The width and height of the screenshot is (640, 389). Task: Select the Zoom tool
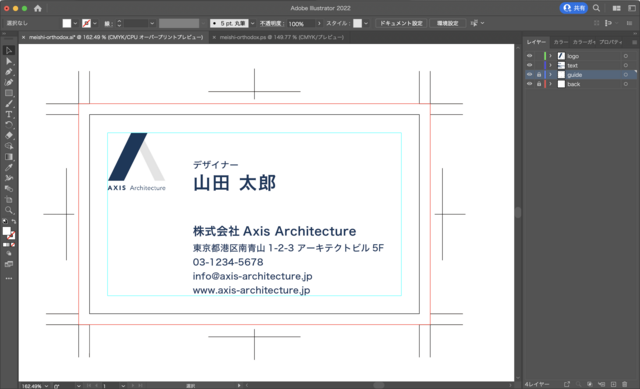pos(9,210)
